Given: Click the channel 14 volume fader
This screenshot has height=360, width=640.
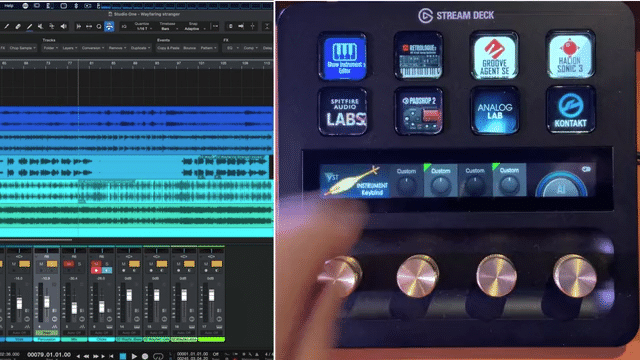Looking at the screenshot, I should pos(129,295).
